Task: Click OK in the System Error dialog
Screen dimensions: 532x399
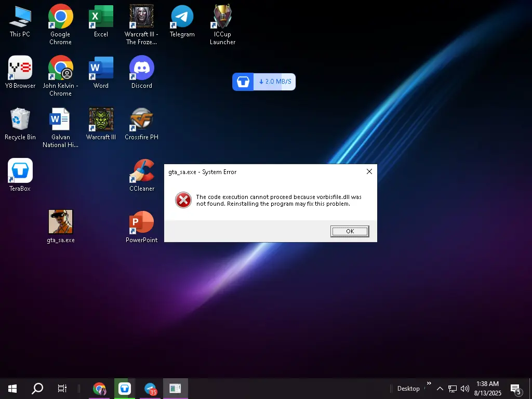Action: [x=350, y=231]
